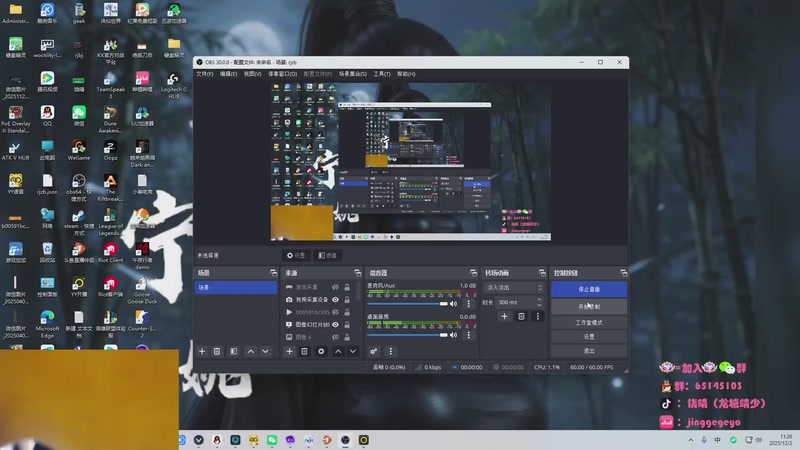This screenshot has height=450, width=800.
Task: Open the QQ desktop shortcut
Action: click(47, 116)
